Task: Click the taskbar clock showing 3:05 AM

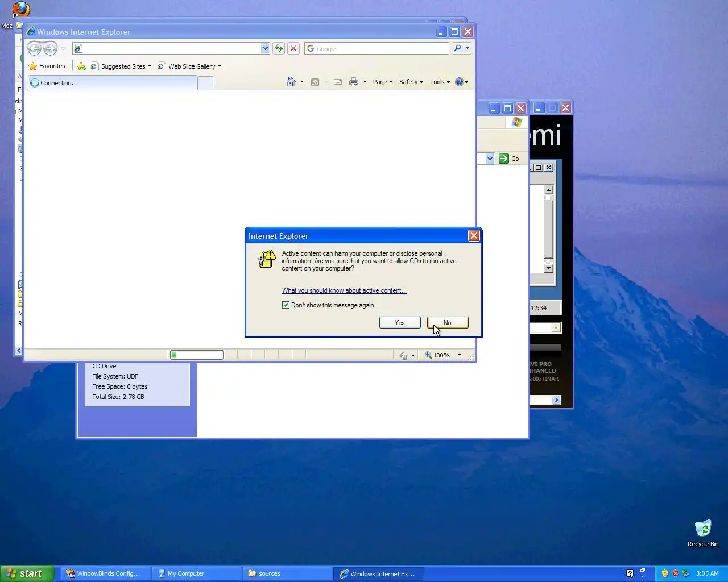Action: click(x=708, y=573)
